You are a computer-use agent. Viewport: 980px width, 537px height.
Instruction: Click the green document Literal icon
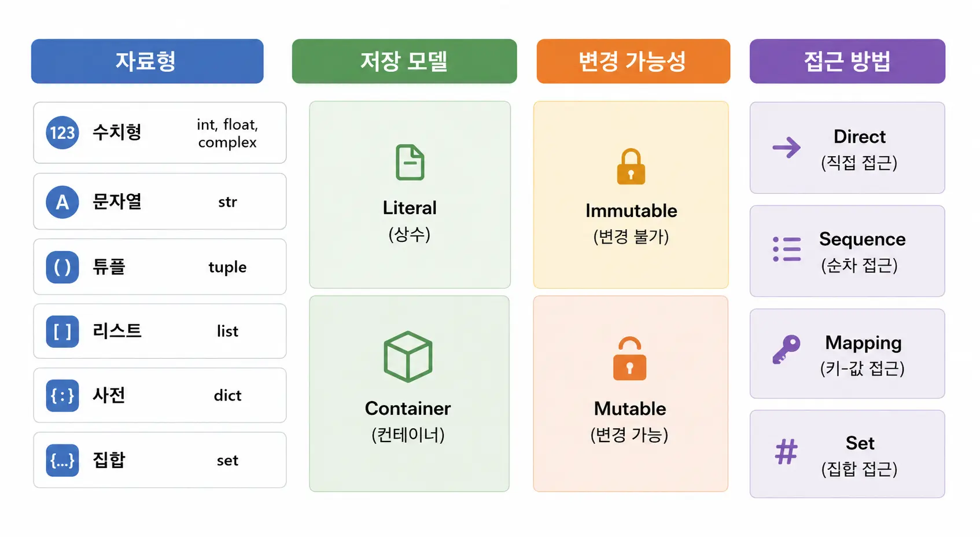click(x=410, y=163)
